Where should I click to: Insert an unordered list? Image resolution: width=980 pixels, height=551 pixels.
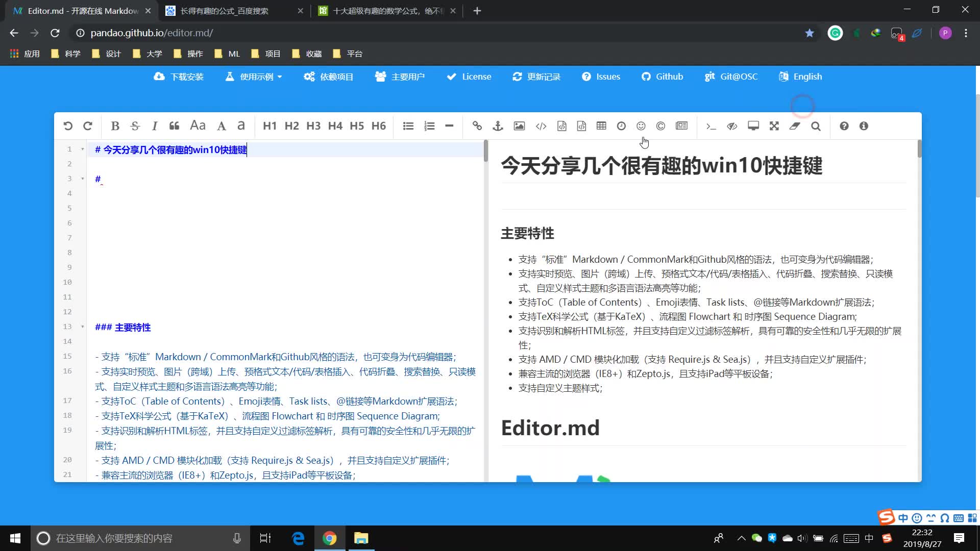coord(408,126)
